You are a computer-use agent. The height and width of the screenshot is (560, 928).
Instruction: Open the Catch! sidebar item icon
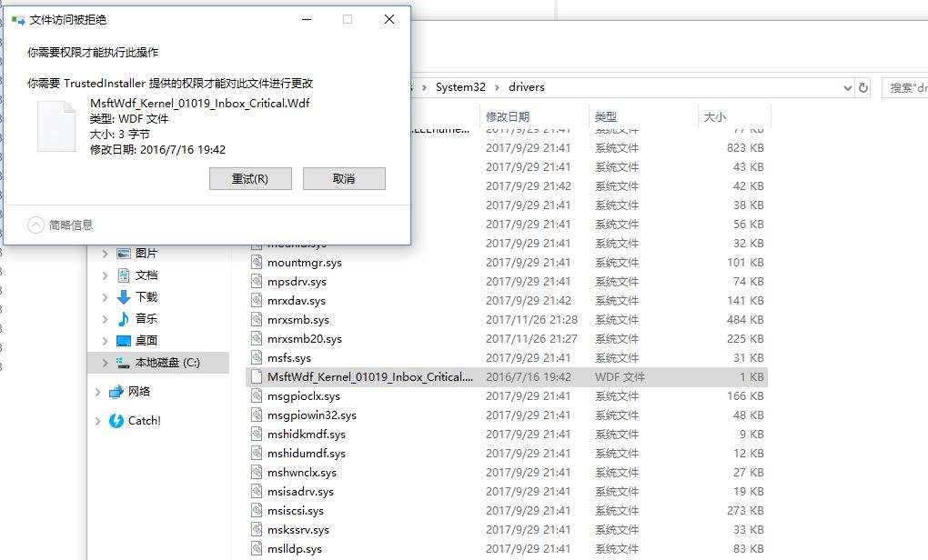click(116, 421)
